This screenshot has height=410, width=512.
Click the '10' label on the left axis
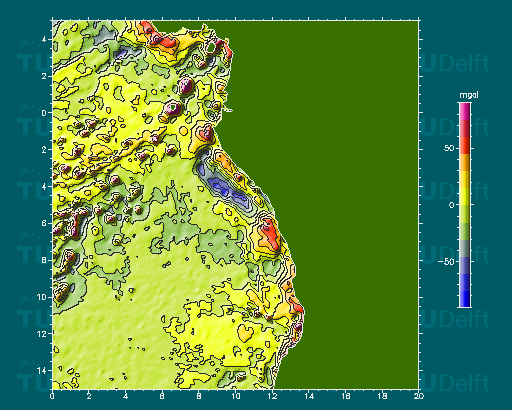[x=42, y=297]
